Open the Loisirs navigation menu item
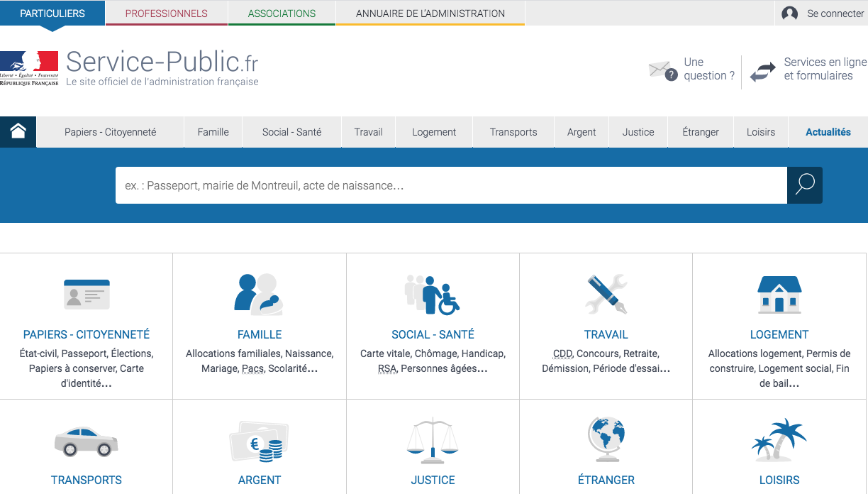 761,132
